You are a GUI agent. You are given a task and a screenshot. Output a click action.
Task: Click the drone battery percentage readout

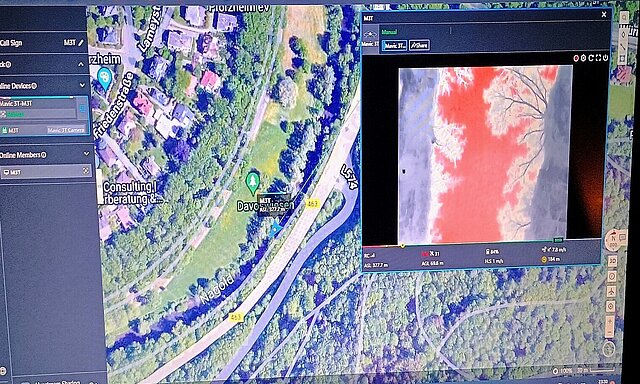pyautogui.click(x=492, y=252)
